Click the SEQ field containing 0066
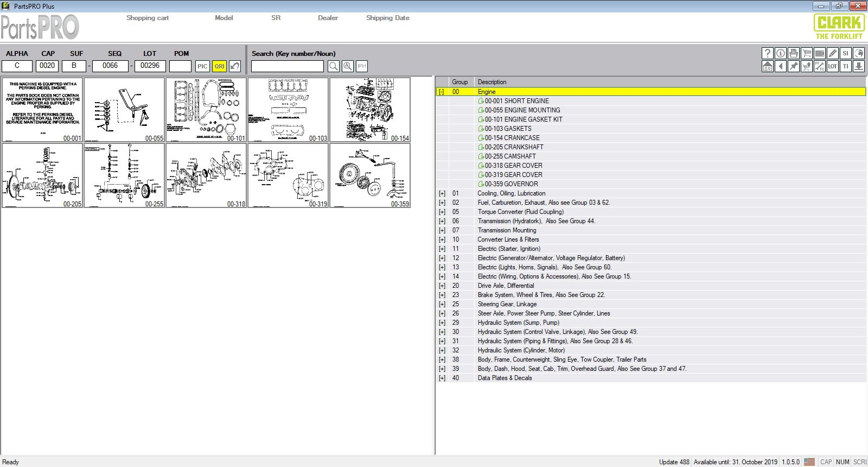The image size is (868, 467). pos(110,66)
